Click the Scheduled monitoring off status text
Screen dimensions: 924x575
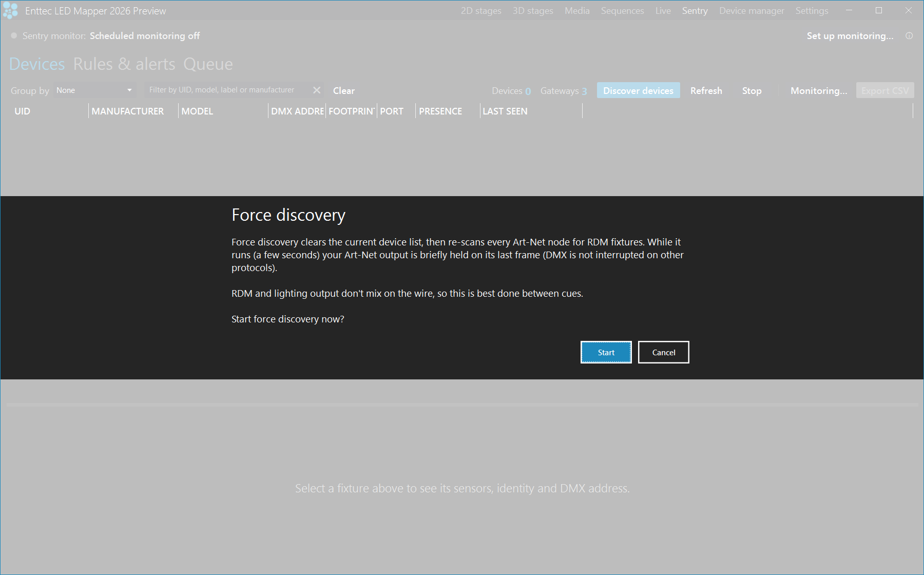145,36
